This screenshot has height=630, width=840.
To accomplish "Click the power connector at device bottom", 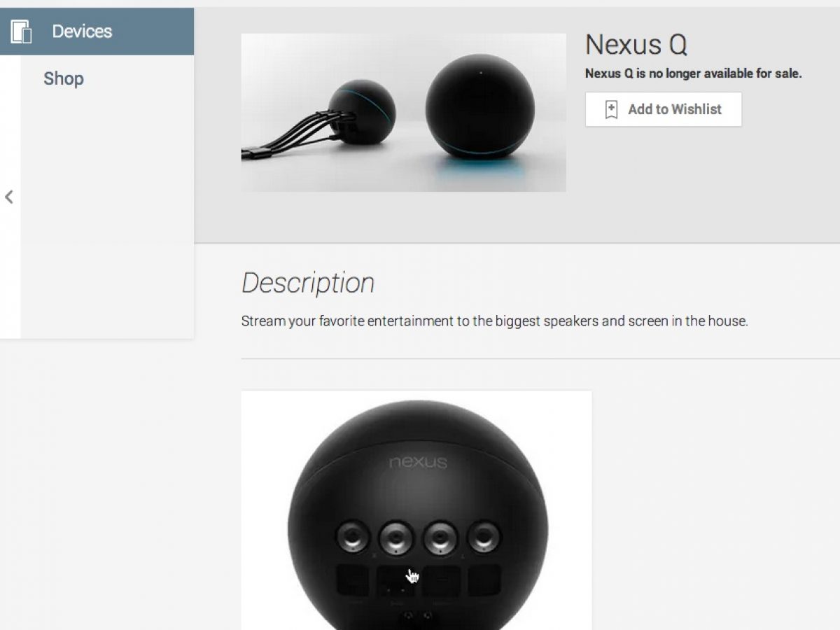I will [418, 617].
